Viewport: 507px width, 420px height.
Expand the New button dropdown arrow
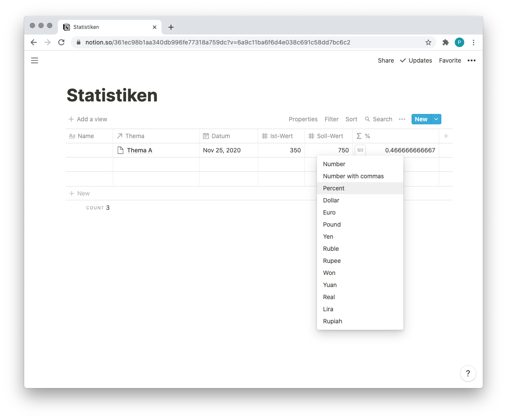pos(436,119)
